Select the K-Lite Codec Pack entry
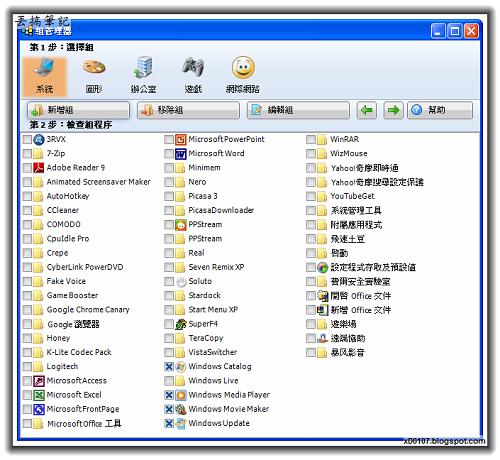Image resolution: width=500 pixels, height=460 pixels. coord(79,352)
